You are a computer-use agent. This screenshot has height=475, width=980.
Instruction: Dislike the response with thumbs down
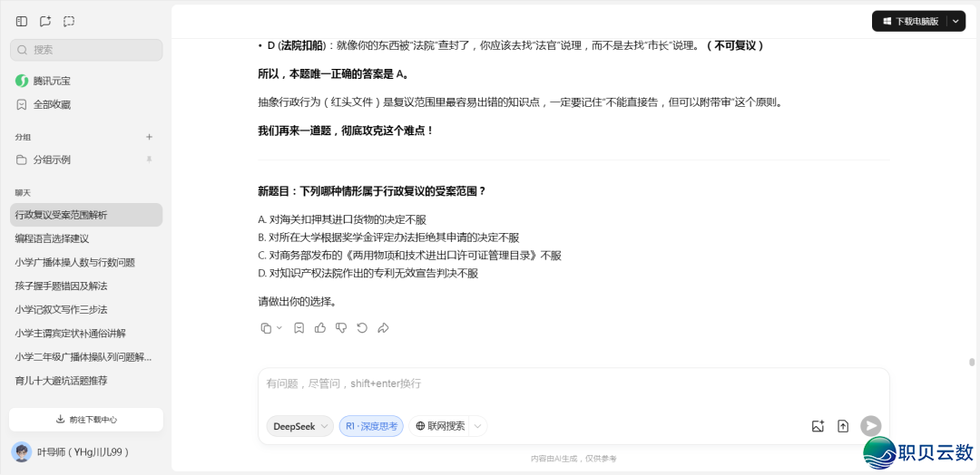(x=340, y=327)
